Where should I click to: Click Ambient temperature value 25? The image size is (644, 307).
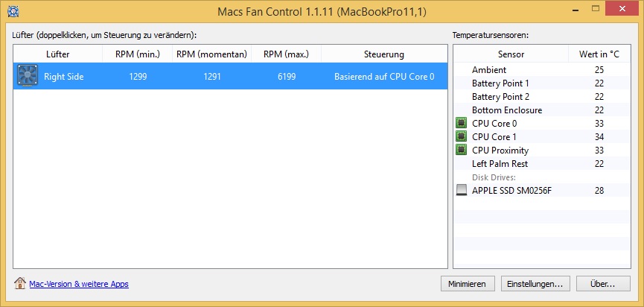tap(599, 70)
